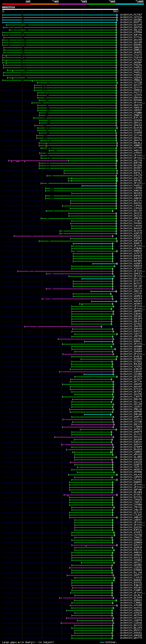Viewport: 146px width, 644px height.
Task: Click the green alignment bar for UniRef100_Q607T9
Action: [x=92, y=638]
